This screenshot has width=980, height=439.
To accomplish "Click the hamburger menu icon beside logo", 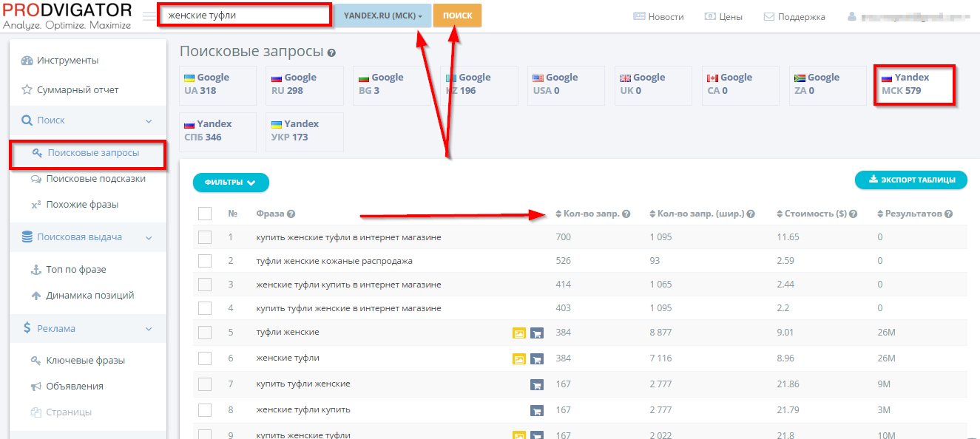I will [x=149, y=16].
